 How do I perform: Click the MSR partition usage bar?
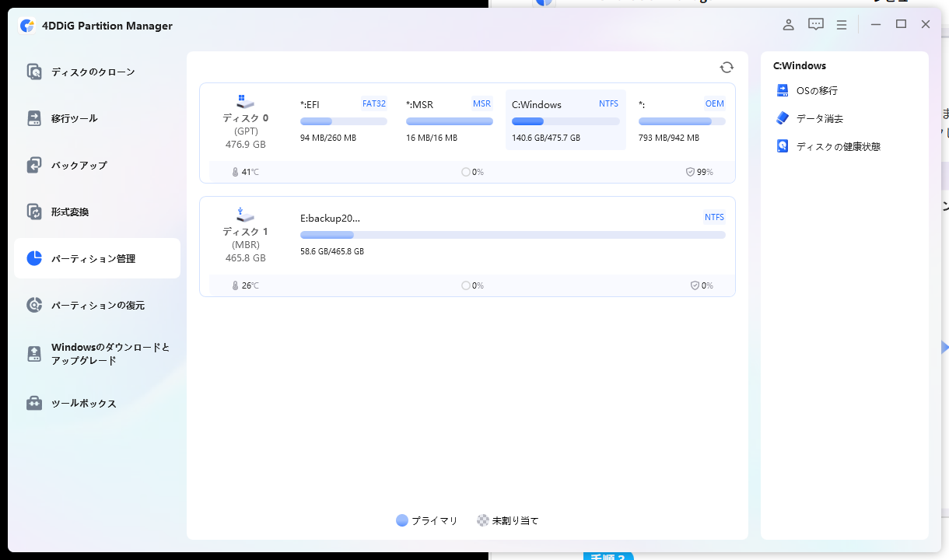coord(450,121)
